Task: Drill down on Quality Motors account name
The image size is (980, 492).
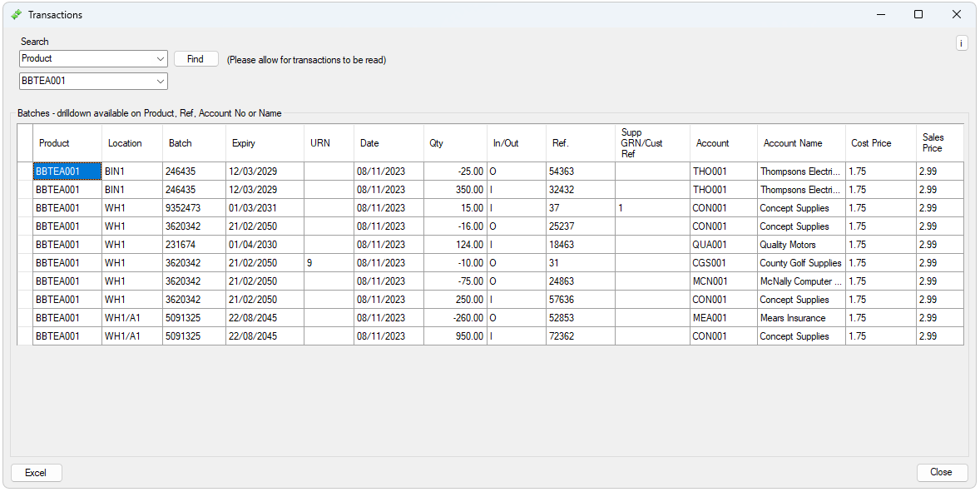Action: tap(787, 245)
